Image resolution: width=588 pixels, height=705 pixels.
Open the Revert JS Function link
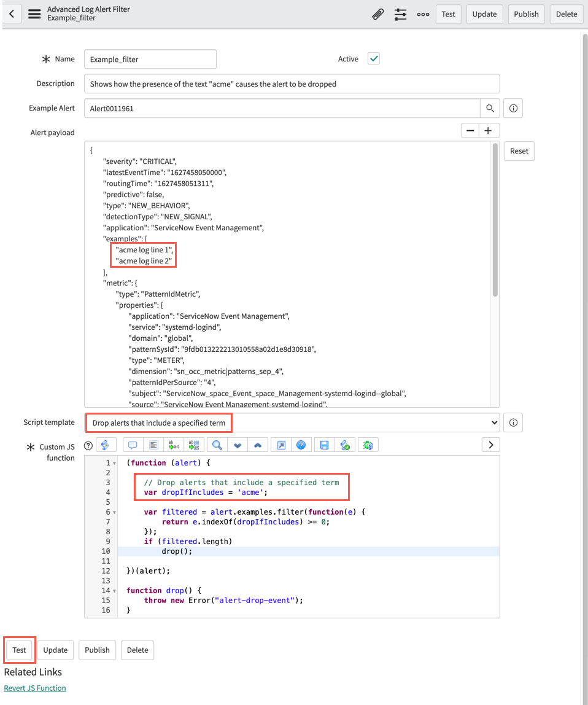click(x=35, y=688)
